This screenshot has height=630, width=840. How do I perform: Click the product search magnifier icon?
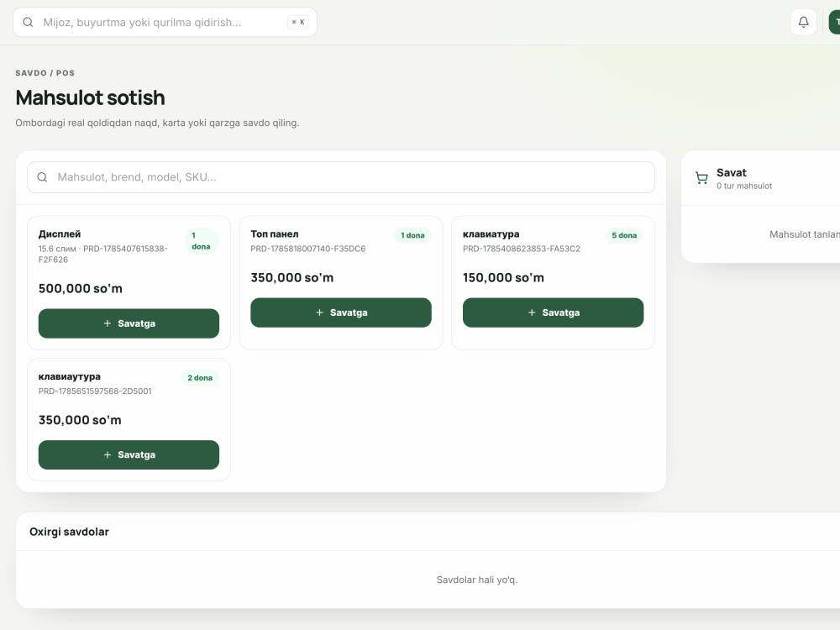tap(42, 176)
